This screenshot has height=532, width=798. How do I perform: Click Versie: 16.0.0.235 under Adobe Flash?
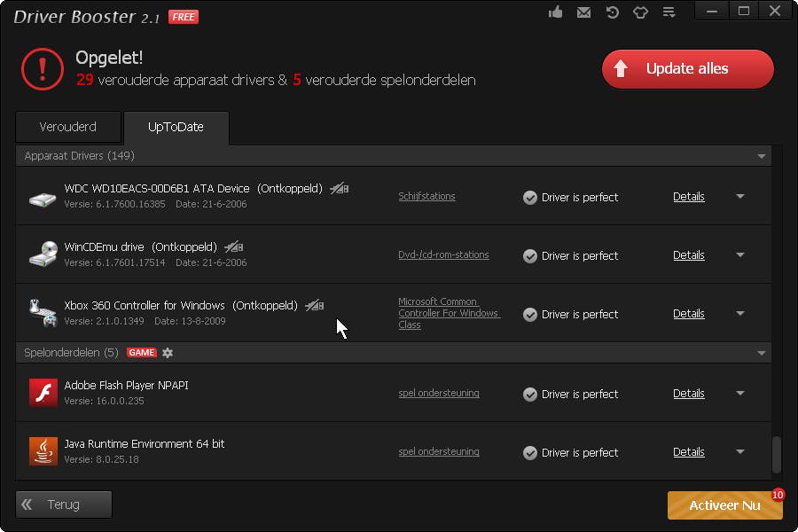click(104, 401)
